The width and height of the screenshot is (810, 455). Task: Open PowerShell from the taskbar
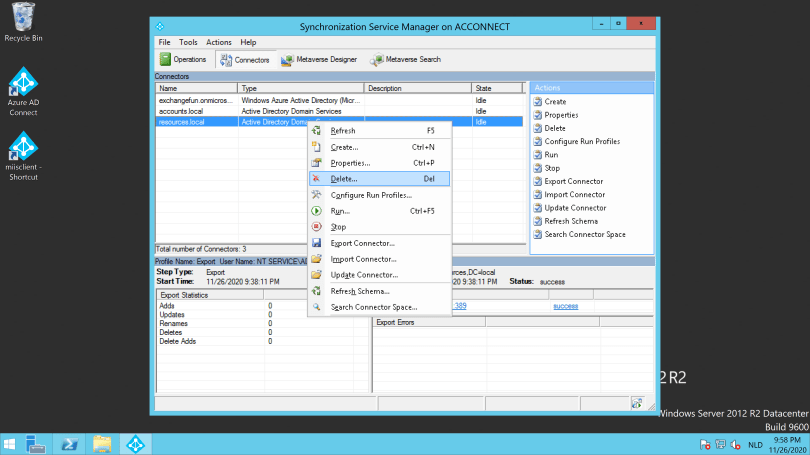pyautogui.click(x=71, y=443)
